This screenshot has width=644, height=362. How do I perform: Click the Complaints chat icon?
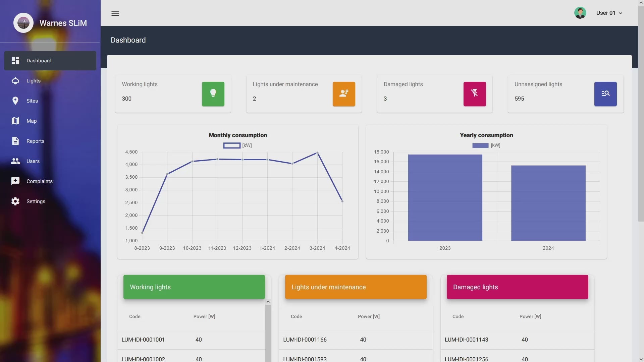click(x=15, y=181)
